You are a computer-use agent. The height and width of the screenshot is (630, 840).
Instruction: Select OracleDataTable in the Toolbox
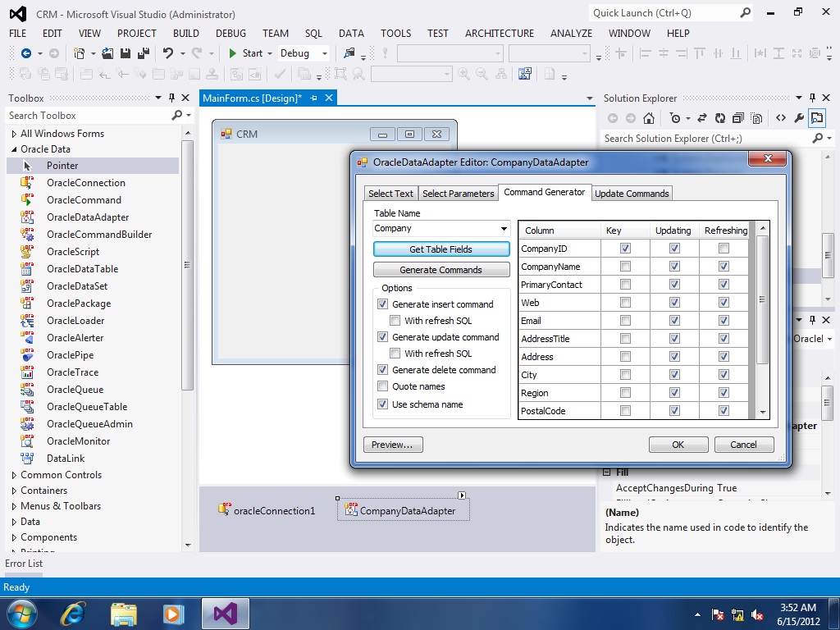pyautogui.click(x=83, y=269)
